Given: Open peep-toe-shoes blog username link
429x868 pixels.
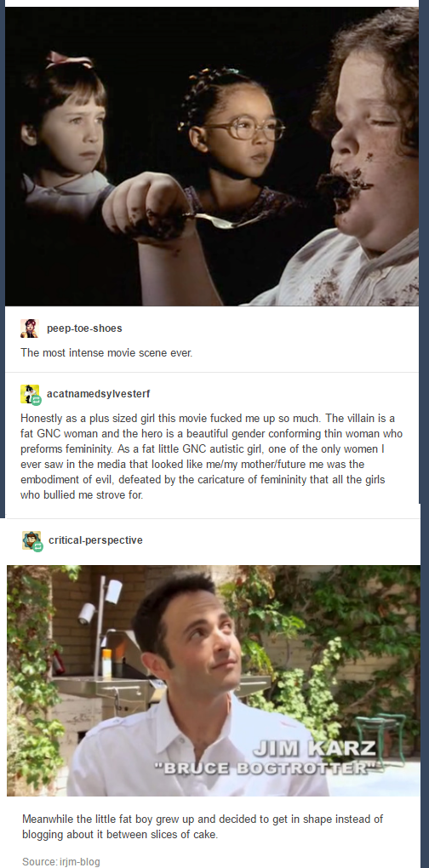Looking at the screenshot, I should click(x=84, y=328).
